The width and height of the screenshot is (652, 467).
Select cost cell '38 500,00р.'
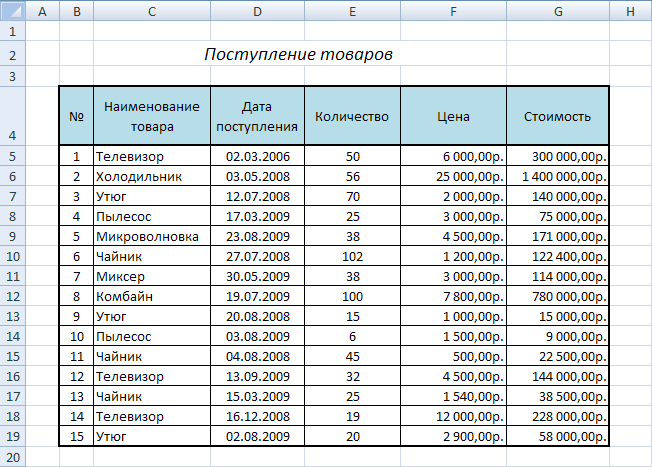pos(558,396)
